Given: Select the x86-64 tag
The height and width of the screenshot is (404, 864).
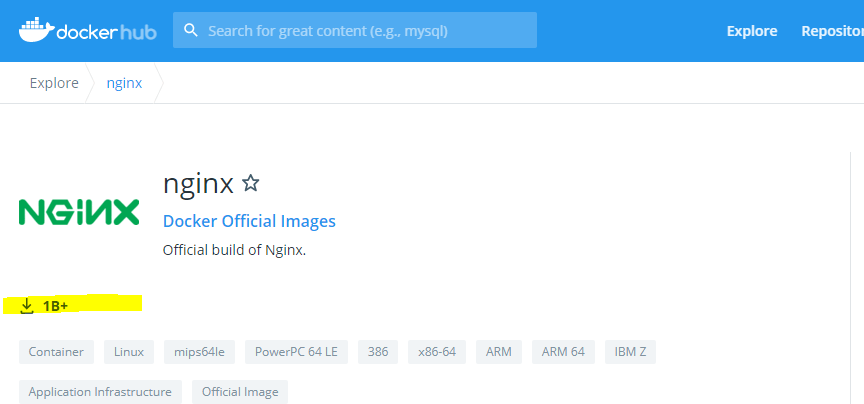Looking at the screenshot, I should pyautogui.click(x=437, y=352).
